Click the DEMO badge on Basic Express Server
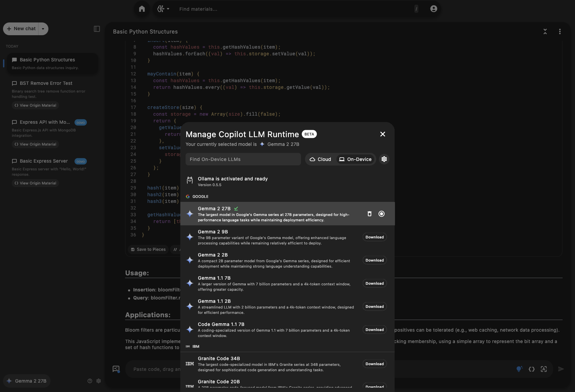Viewport: 575px width, 392px height. [80, 161]
